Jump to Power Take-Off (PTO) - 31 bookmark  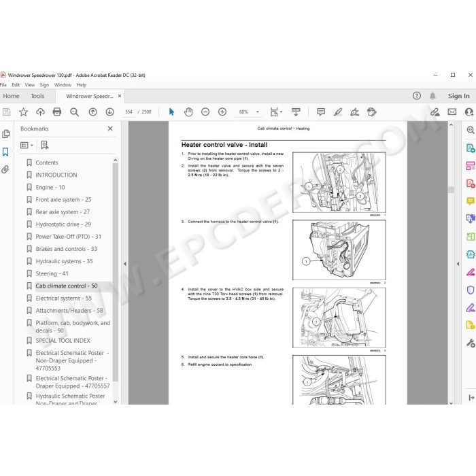(x=68, y=237)
